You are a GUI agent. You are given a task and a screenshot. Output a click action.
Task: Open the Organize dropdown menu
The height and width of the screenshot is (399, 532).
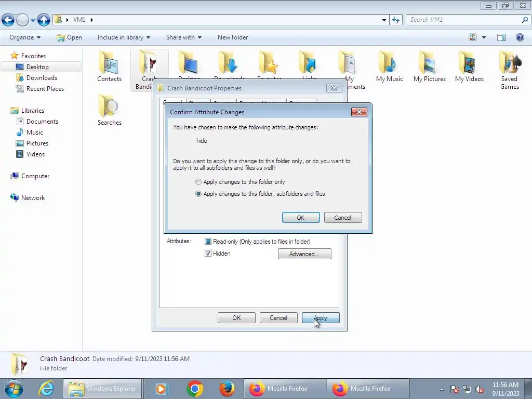click(25, 37)
